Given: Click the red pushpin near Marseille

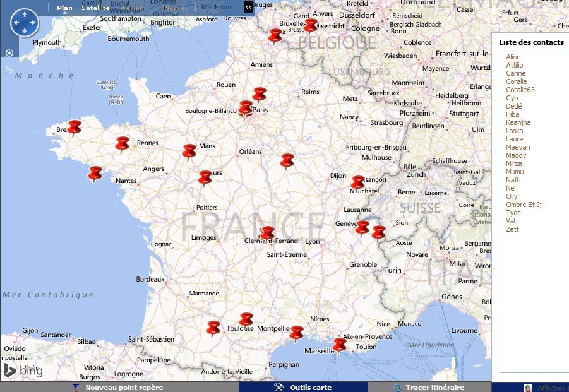Looking at the screenshot, I should coord(340,344).
